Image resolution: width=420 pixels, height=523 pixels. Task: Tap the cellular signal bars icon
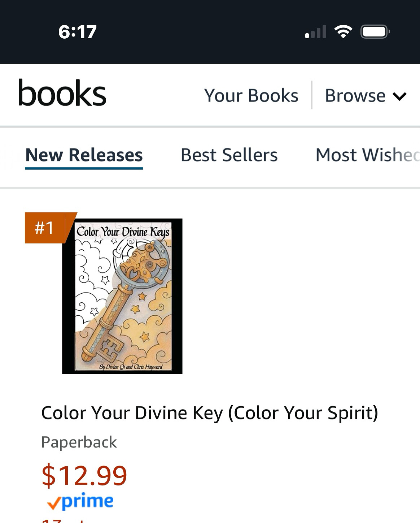316,32
